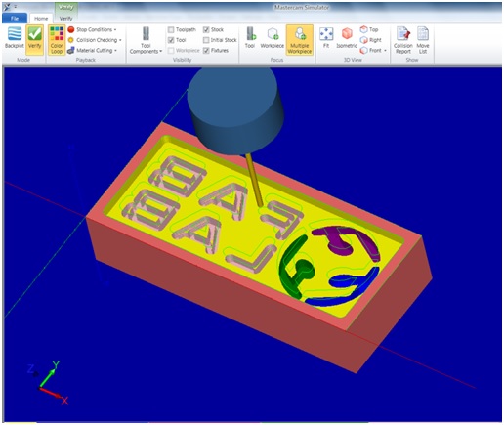
Task: Open the File menu
Action: click(15, 19)
